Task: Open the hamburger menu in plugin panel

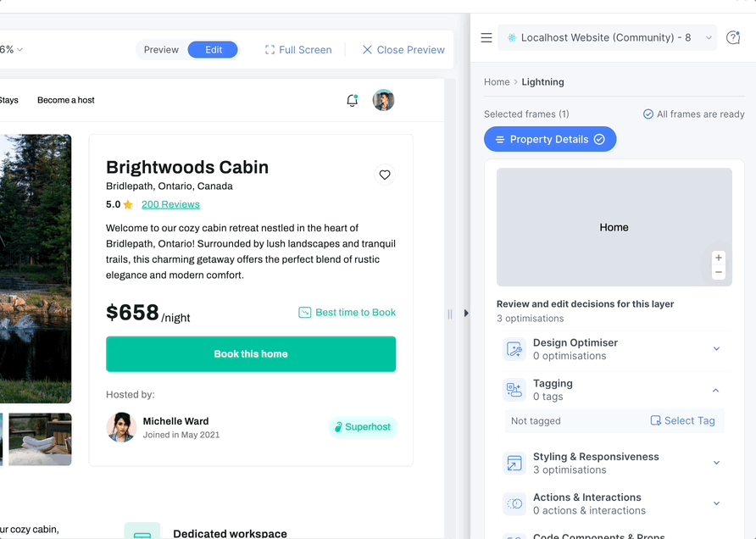Action: click(x=486, y=37)
